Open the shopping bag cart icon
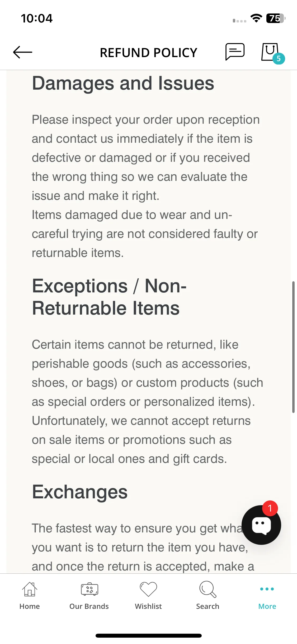 click(x=270, y=52)
